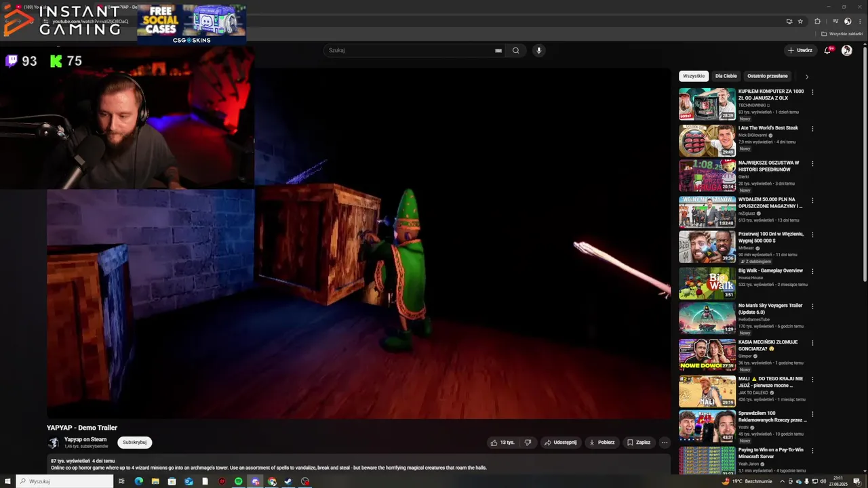Click the Windows Wyszukaj taskbar search box
Image resolution: width=868 pixels, height=488 pixels.
click(64, 481)
